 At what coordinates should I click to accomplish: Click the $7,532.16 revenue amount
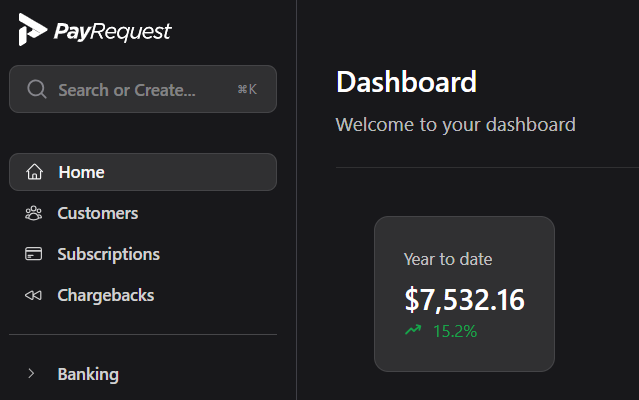(464, 299)
